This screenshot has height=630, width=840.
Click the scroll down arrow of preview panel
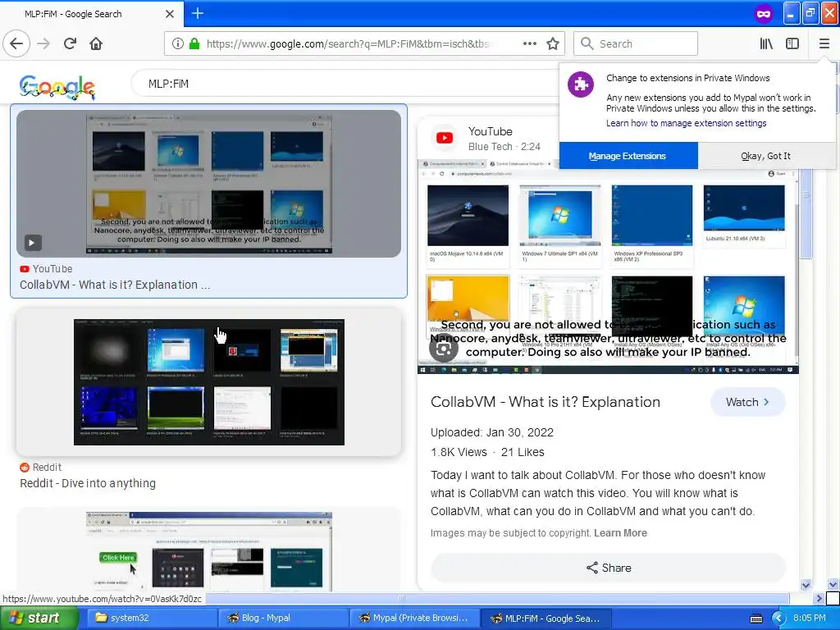tap(806, 585)
